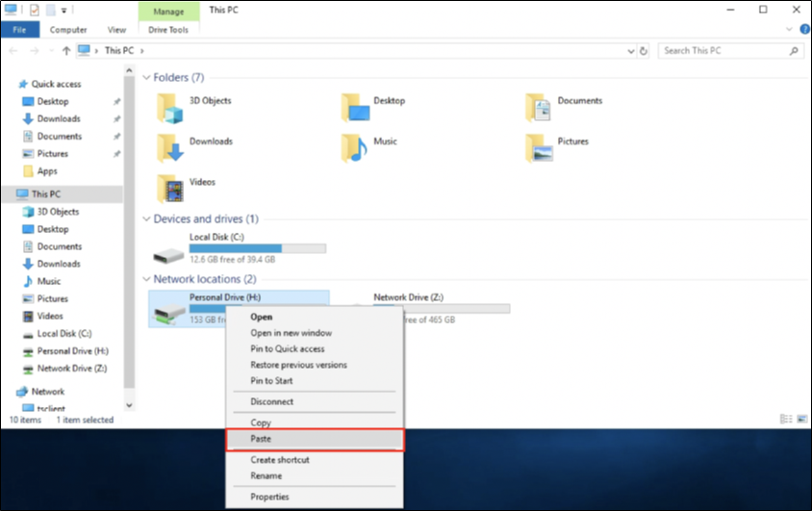Image resolution: width=812 pixels, height=511 pixels.
Task: Open the Computer ribbon tab
Action: tap(68, 30)
